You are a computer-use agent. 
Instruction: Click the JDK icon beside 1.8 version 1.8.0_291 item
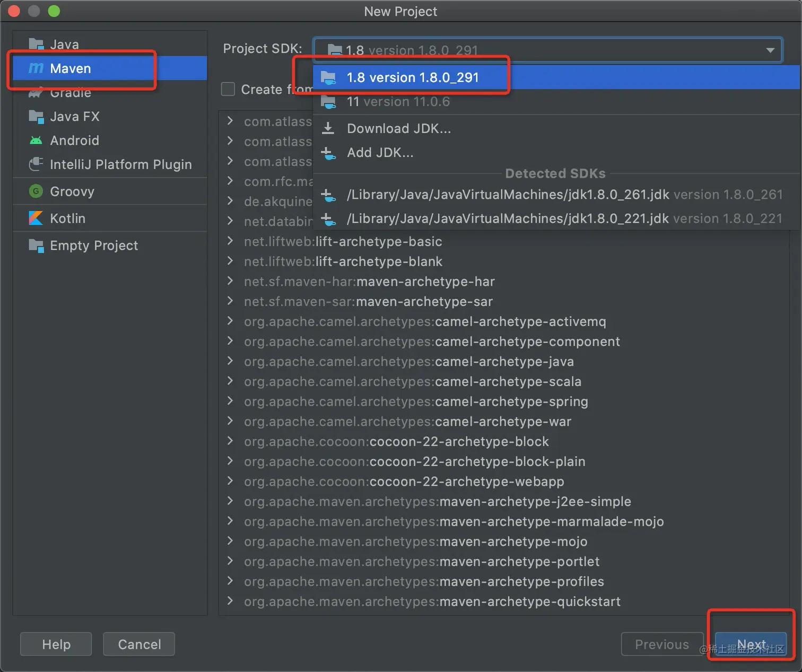pyautogui.click(x=328, y=77)
